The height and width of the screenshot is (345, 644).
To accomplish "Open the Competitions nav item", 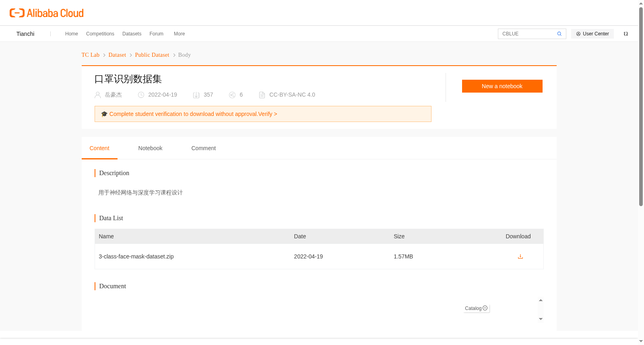I will (100, 34).
